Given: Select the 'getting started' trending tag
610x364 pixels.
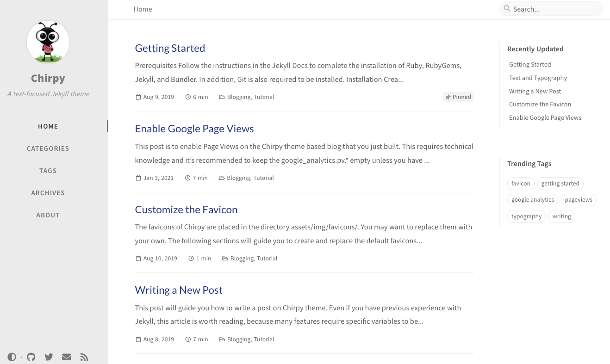Looking at the screenshot, I should point(560,184).
